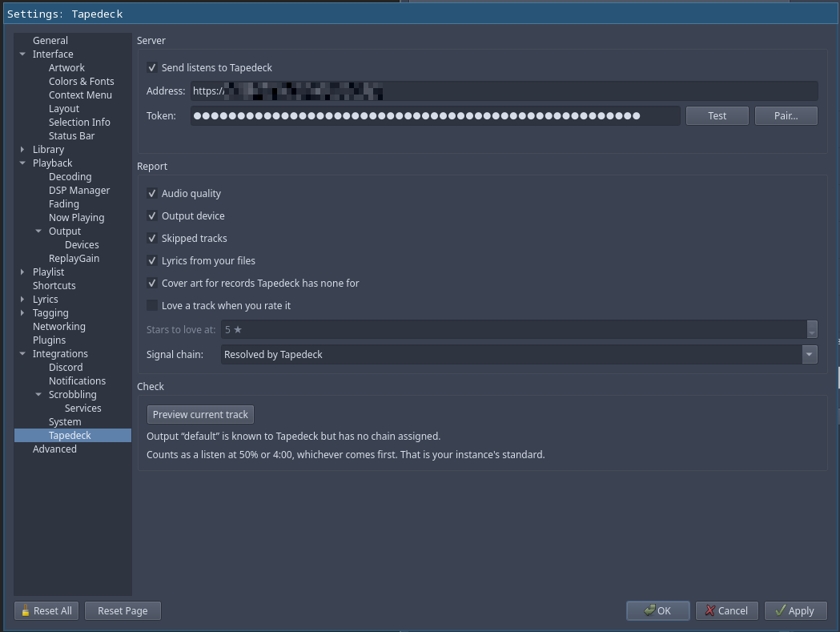The height and width of the screenshot is (632, 840).
Task: Click "Counts as a listen at 50%" text
Action: (x=346, y=454)
